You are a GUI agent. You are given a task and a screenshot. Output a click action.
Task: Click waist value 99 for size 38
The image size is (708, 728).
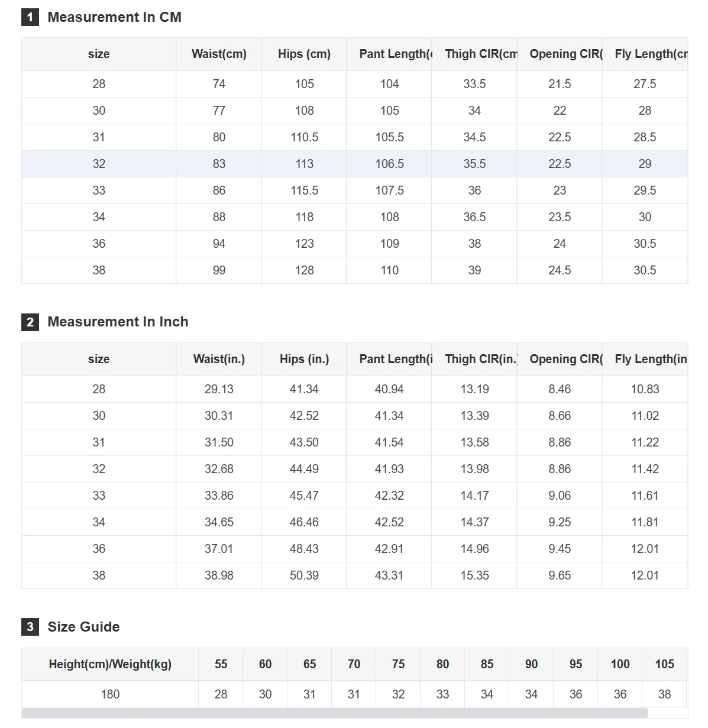click(x=219, y=270)
